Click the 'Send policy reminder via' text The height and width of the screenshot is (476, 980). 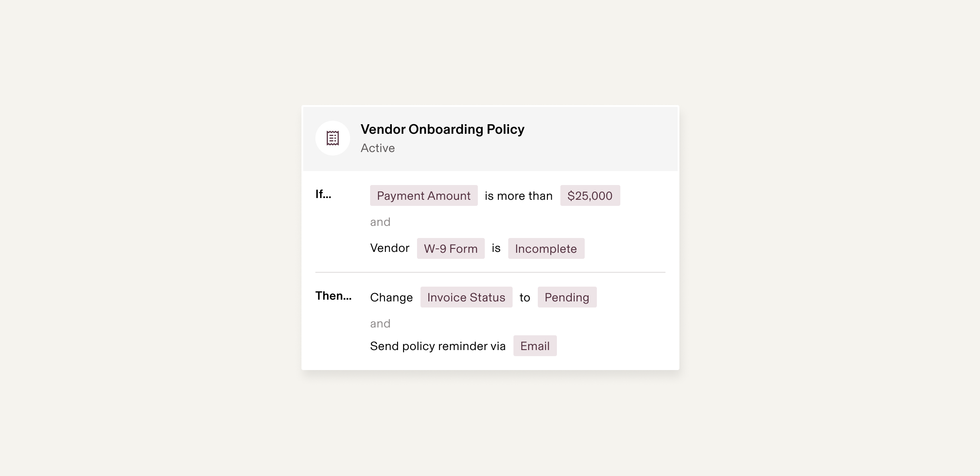(x=438, y=346)
